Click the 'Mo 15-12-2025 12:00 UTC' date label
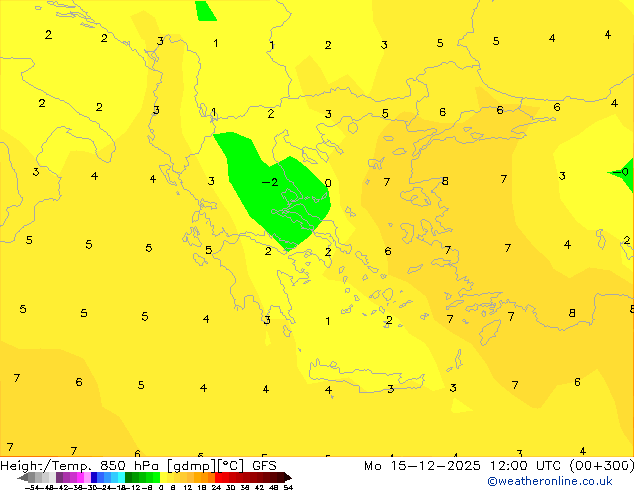The height and width of the screenshot is (490, 634). 465,466
